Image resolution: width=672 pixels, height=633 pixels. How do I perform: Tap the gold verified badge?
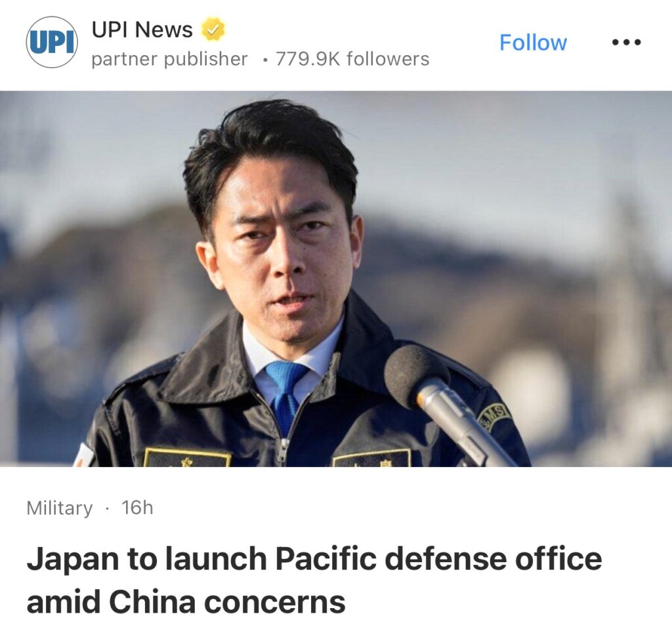(x=213, y=29)
